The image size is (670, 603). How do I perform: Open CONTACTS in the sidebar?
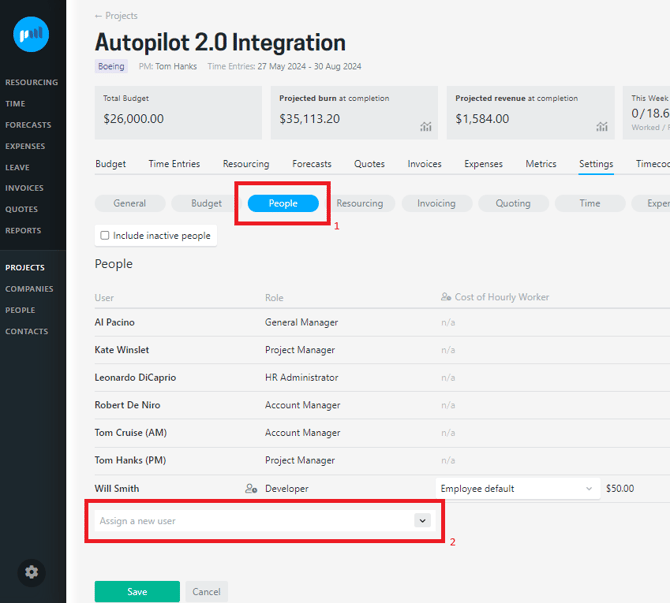point(26,332)
